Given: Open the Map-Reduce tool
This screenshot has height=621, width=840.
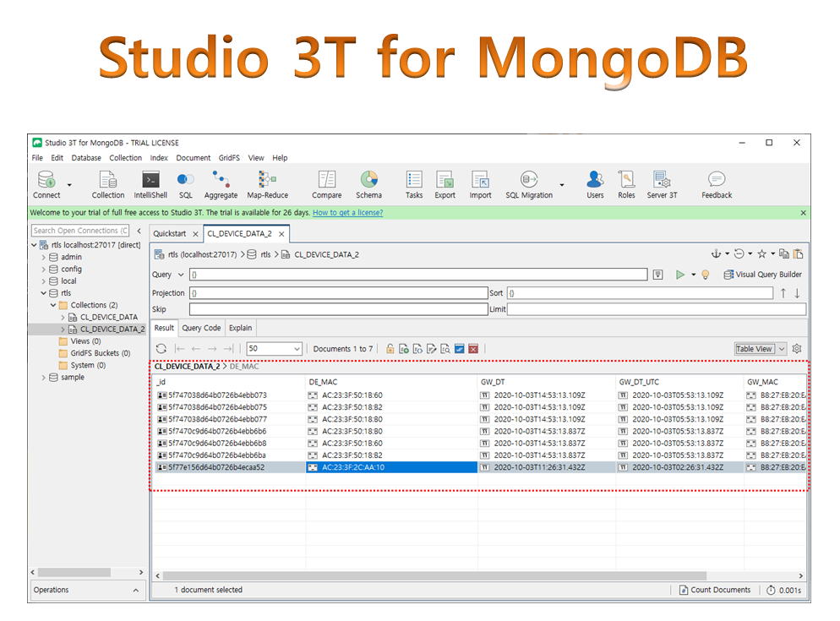Looking at the screenshot, I should point(267,184).
